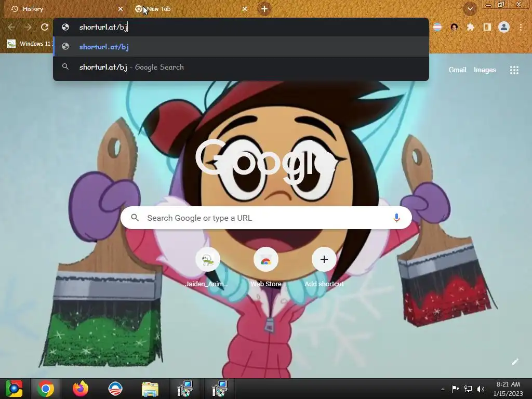Open the Windows 11 bookmark
This screenshot has height=399, width=532.
30,44
